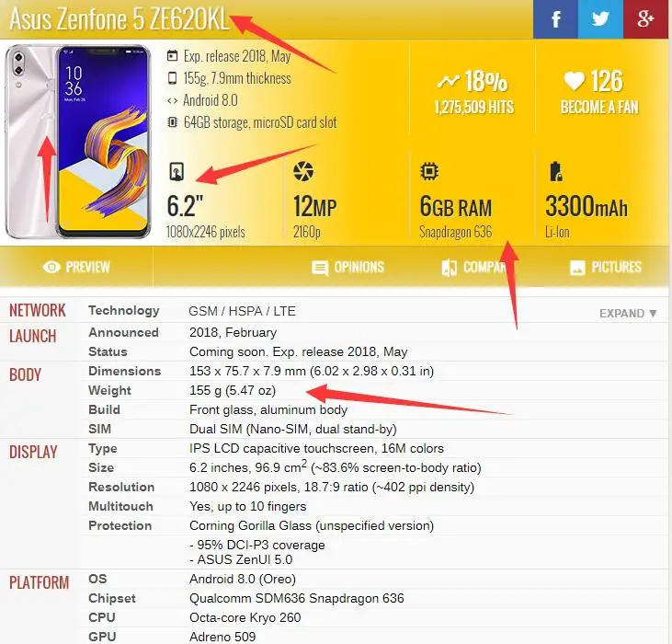The image size is (672, 644).
Task: Click the Status spec label
Action: tap(108, 351)
